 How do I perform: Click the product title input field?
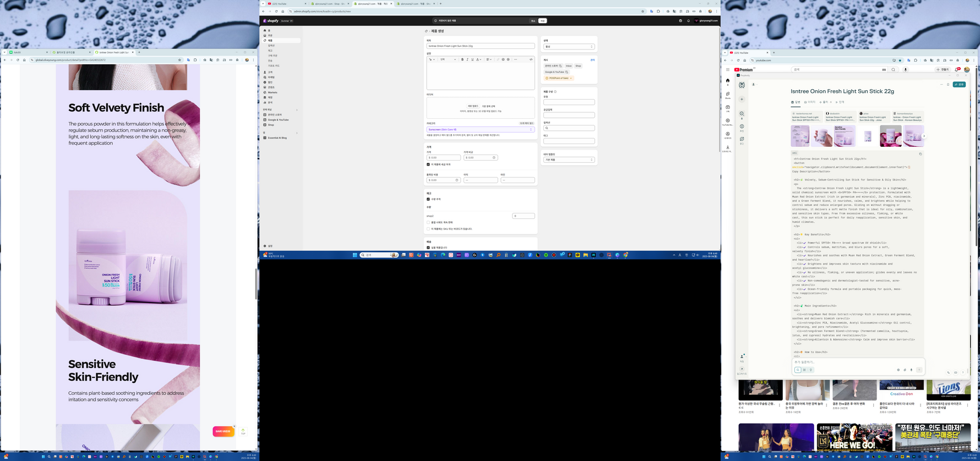click(x=480, y=46)
